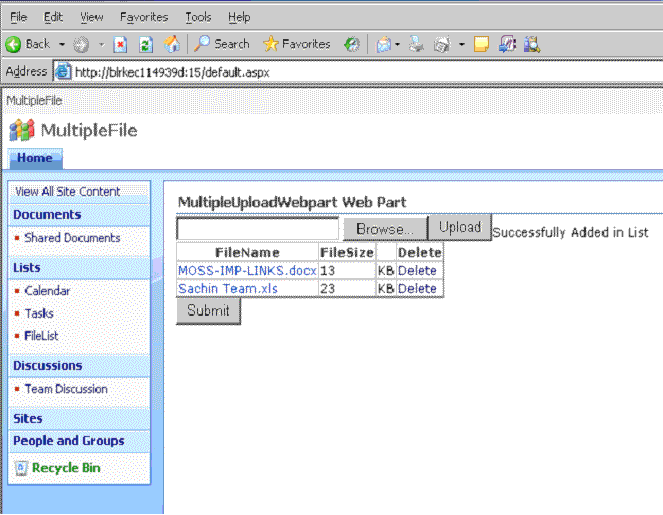Click the Submit button

click(208, 311)
